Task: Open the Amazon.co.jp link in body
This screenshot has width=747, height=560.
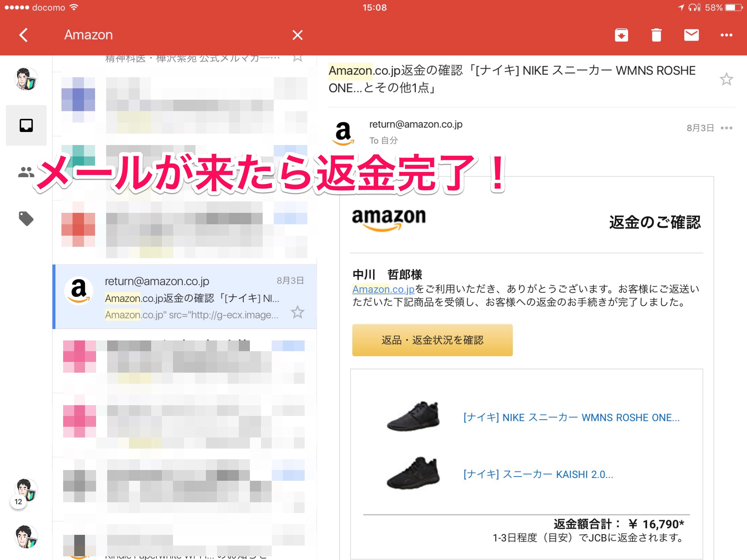Action: click(x=383, y=289)
